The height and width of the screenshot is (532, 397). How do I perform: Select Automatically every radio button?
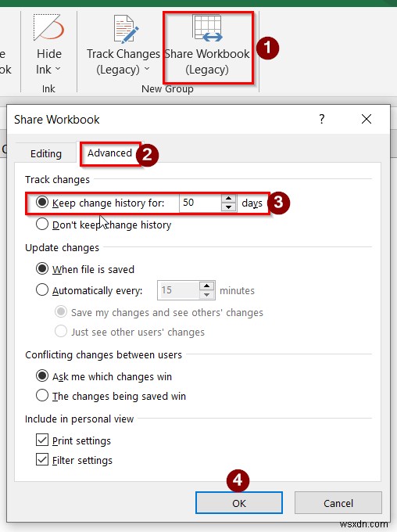click(x=42, y=290)
